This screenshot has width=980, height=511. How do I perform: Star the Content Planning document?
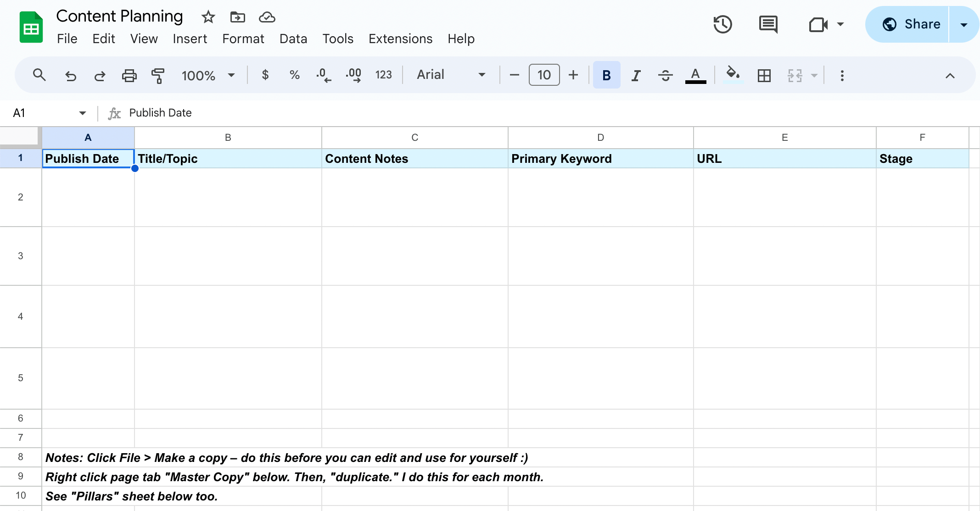(x=208, y=17)
